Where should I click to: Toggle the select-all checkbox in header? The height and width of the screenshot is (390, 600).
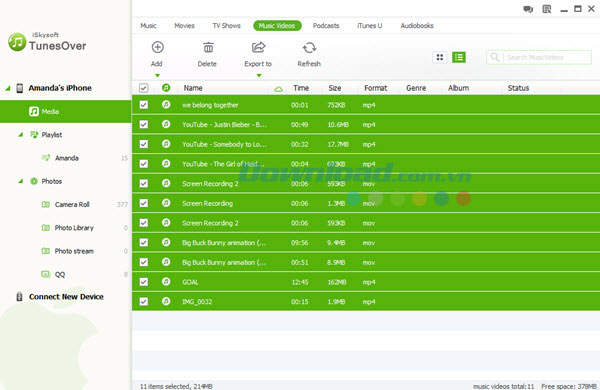(143, 88)
